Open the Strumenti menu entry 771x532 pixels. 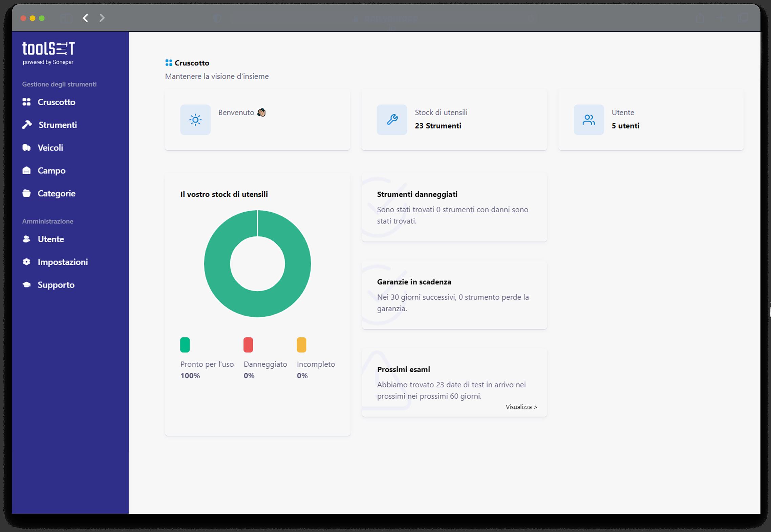58,125
